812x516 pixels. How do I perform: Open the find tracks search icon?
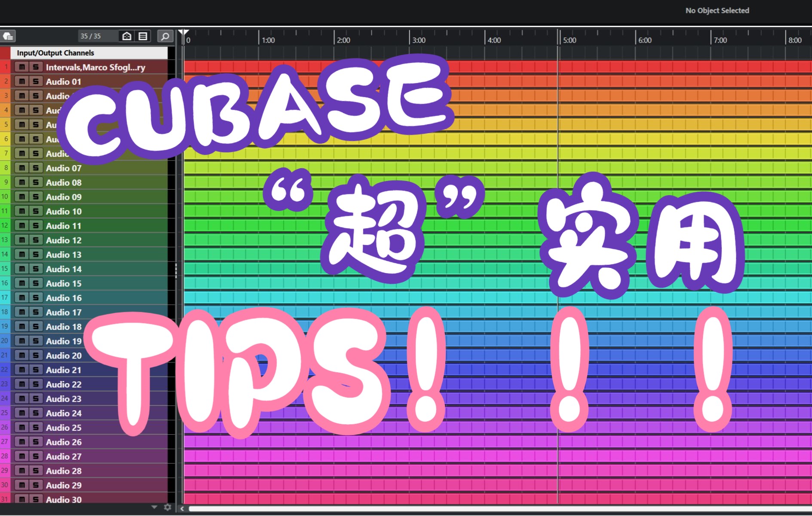click(x=164, y=36)
